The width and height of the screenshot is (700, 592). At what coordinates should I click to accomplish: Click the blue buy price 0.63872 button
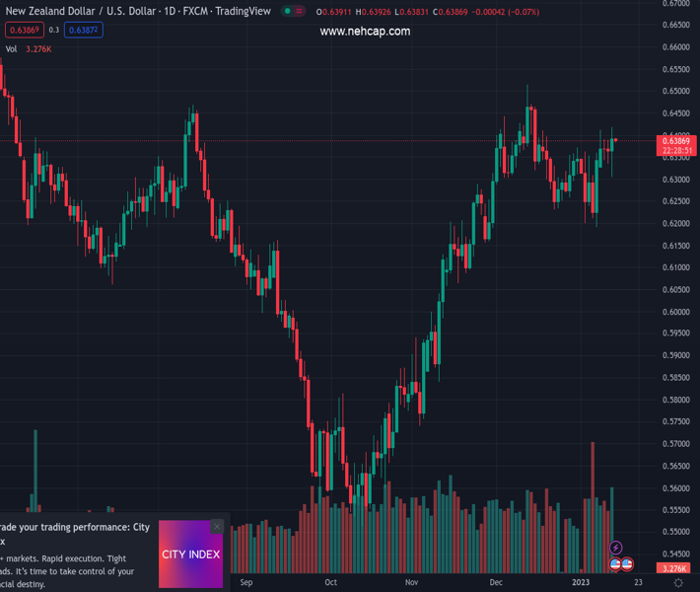point(84,31)
